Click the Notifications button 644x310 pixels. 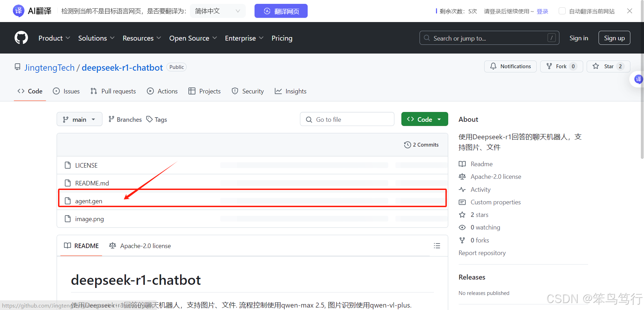tap(510, 66)
